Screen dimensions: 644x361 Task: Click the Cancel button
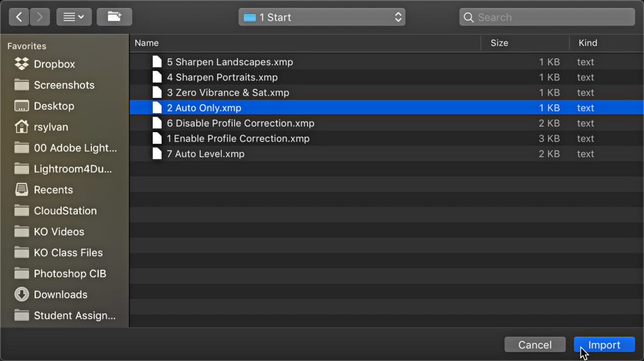click(x=535, y=345)
